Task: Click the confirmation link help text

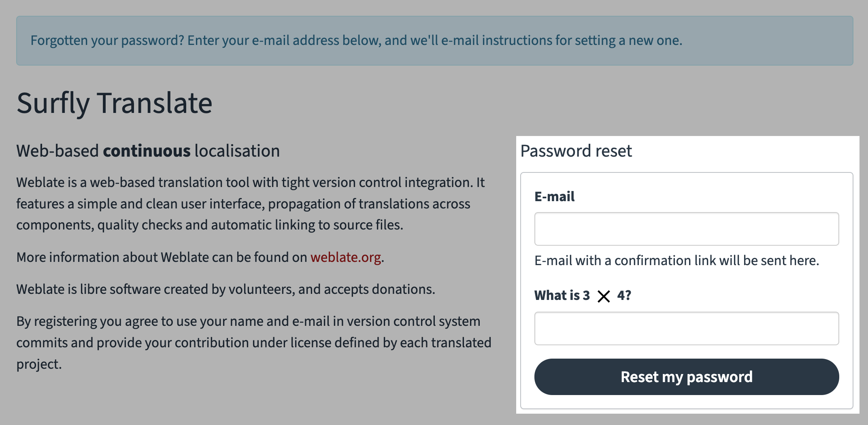Action: 677,261
